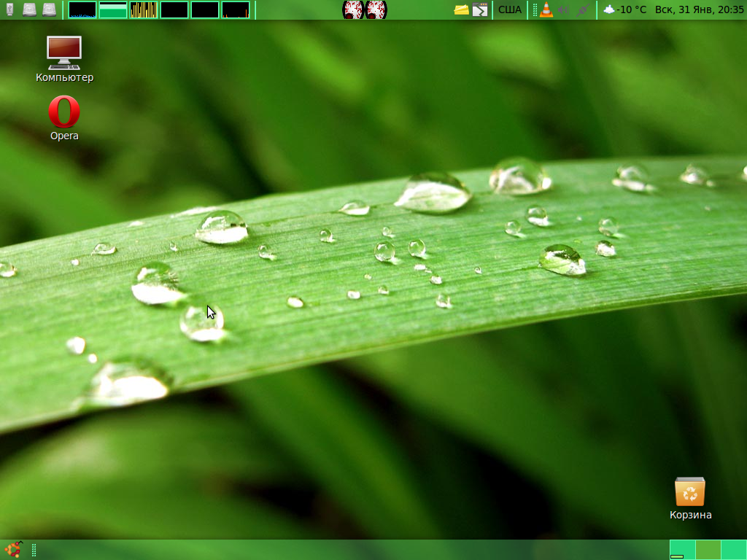Screen dimensions: 747x560
Task: Switch to the third workspace
Action: tap(733, 549)
